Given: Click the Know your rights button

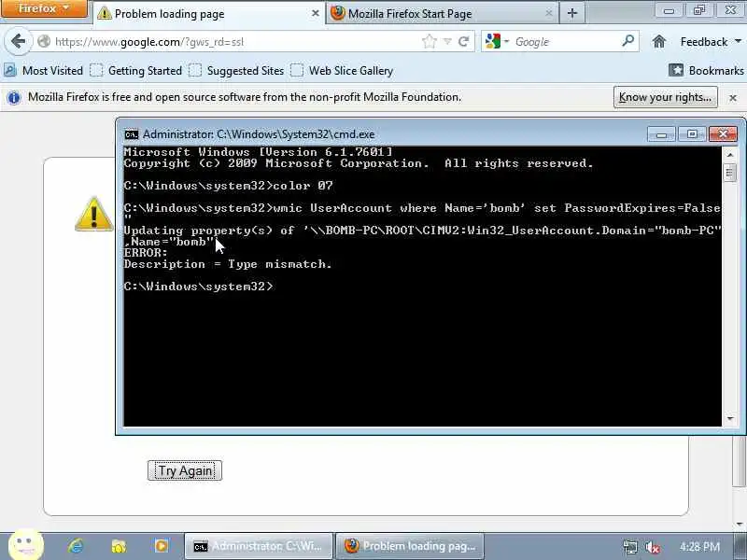Looking at the screenshot, I should point(665,97).
